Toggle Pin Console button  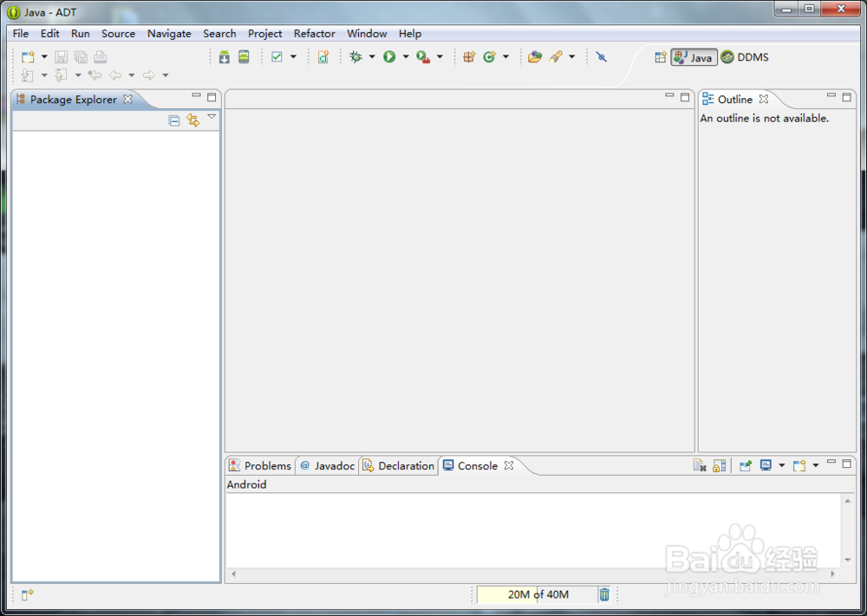(746, 466)
